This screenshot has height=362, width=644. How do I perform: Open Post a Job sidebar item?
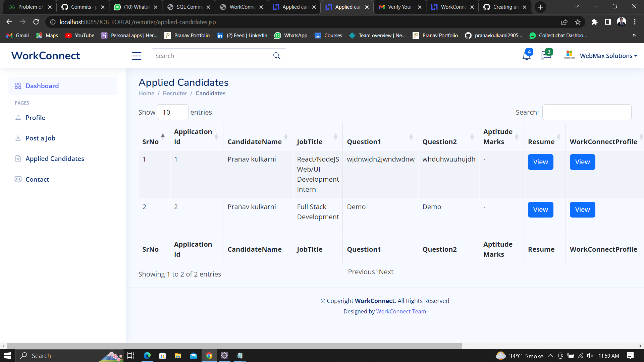click(x=40, y=138)
